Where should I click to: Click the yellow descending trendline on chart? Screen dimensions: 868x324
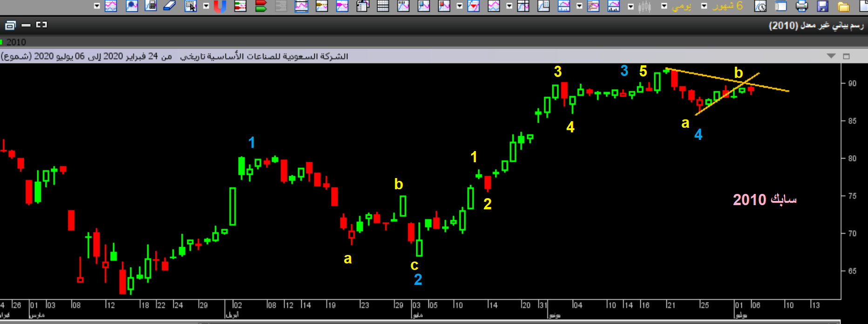click(773, 88)
